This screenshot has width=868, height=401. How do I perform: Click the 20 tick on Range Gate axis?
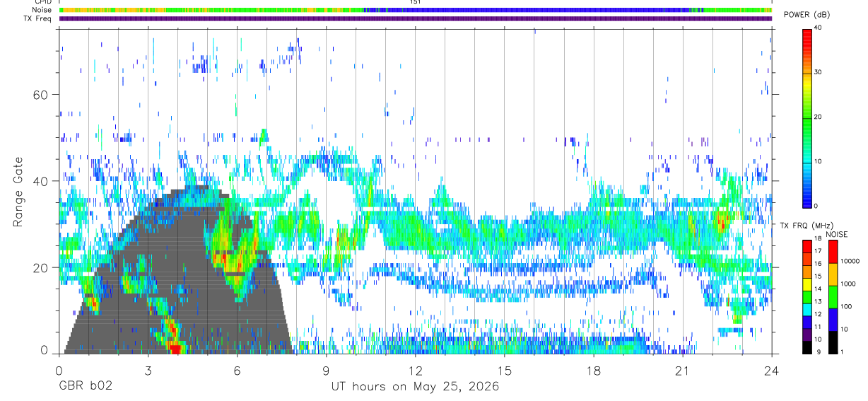[x=42, y=267]
